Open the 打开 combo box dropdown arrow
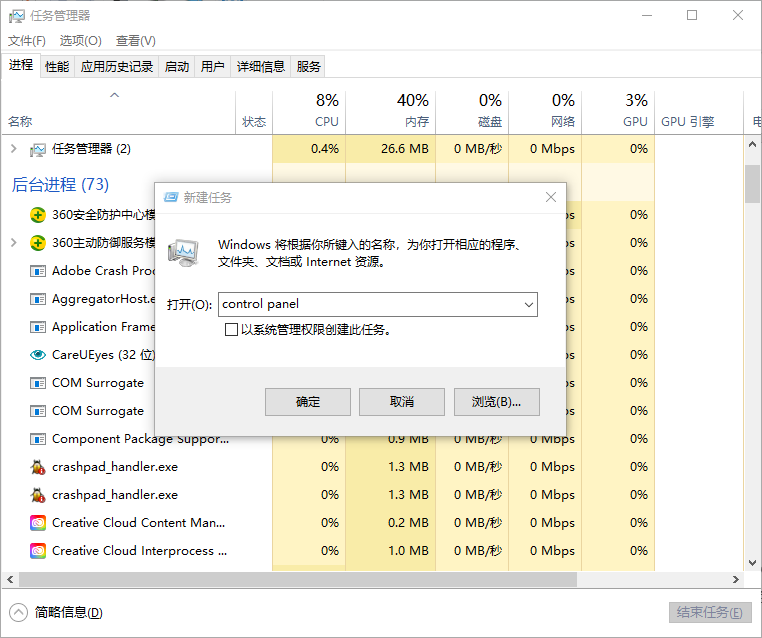This screenshot has width=762, height=638. click(x=529, y=305)
